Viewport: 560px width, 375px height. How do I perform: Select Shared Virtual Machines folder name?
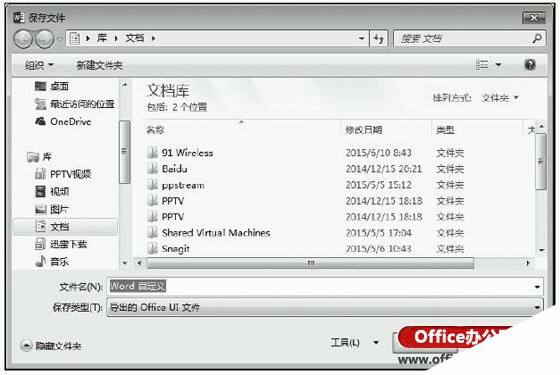coord(216,232)
